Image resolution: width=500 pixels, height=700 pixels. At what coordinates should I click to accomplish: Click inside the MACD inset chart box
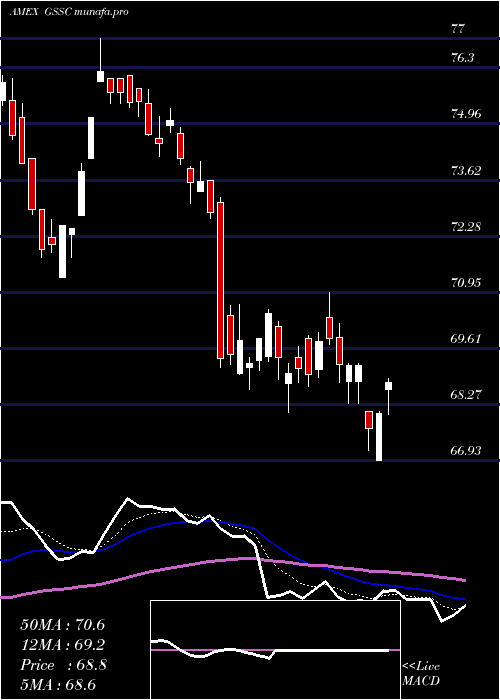pos(275,650)
